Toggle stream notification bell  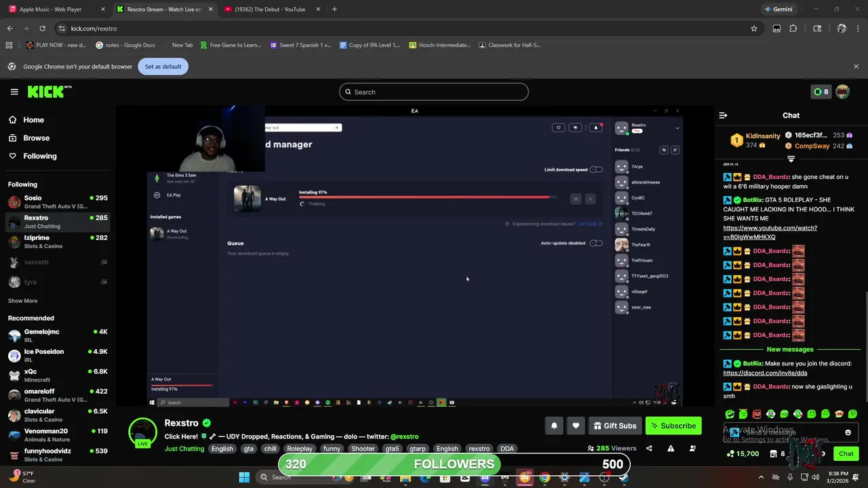[554, 426]
